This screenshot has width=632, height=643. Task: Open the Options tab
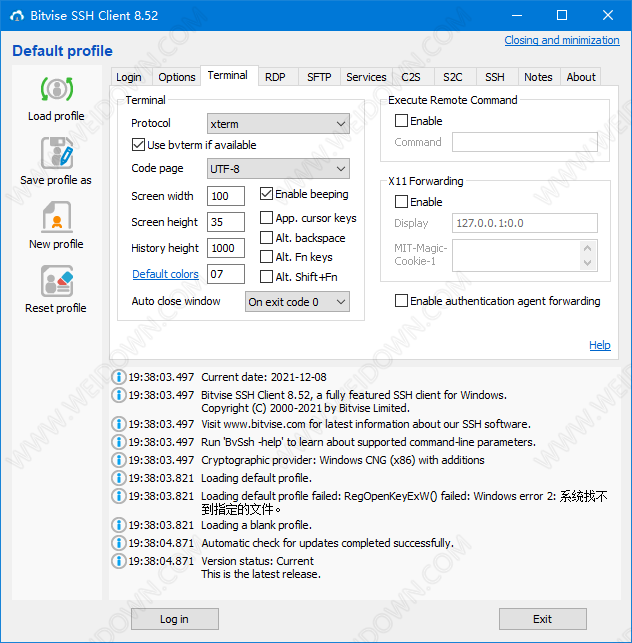tap(177, 77)
